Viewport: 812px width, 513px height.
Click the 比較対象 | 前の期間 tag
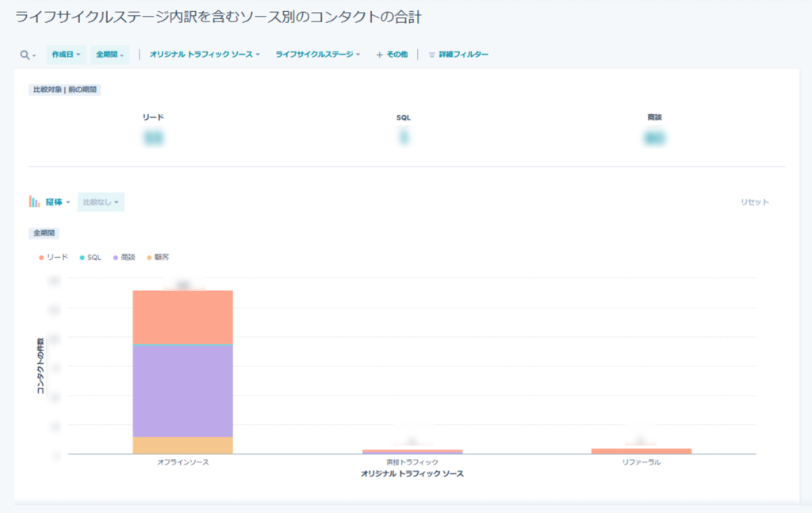point(65,90)
